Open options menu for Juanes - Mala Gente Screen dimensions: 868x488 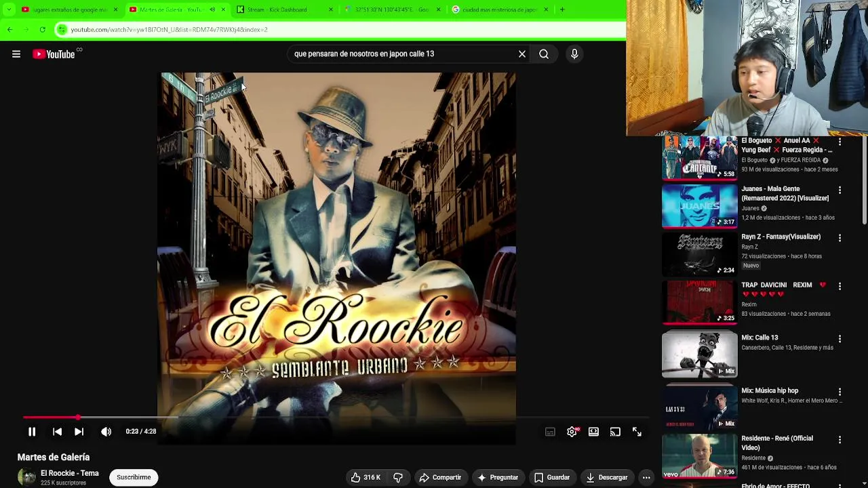point(840,190)
